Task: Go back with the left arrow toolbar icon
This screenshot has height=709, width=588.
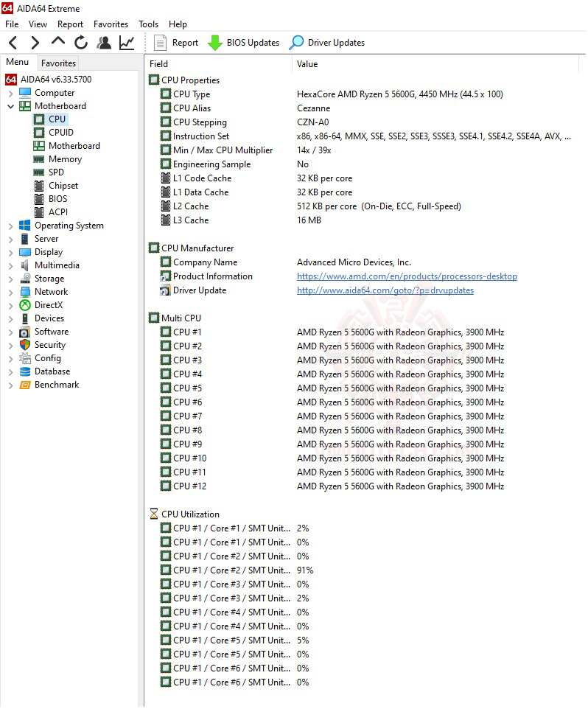Action: [x=13, y=43]
